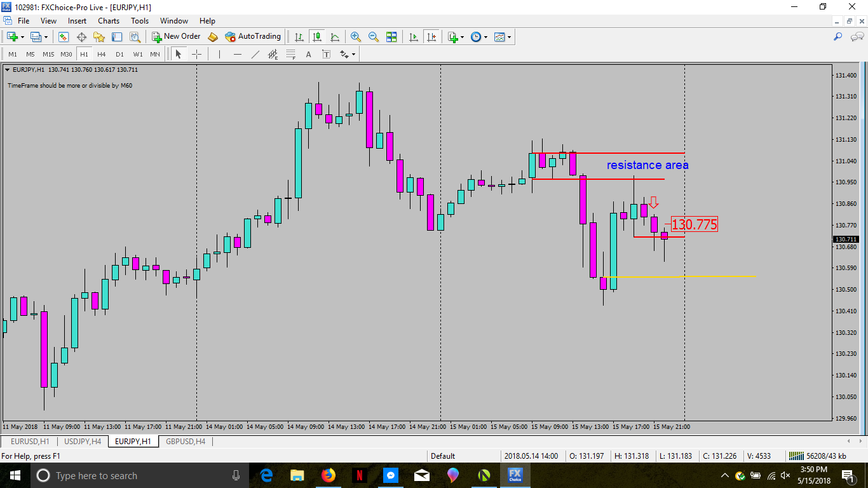This screenshot has width=868, height=488.
Task: Click the zoom out magnifier icon
Action: point(374,37)
